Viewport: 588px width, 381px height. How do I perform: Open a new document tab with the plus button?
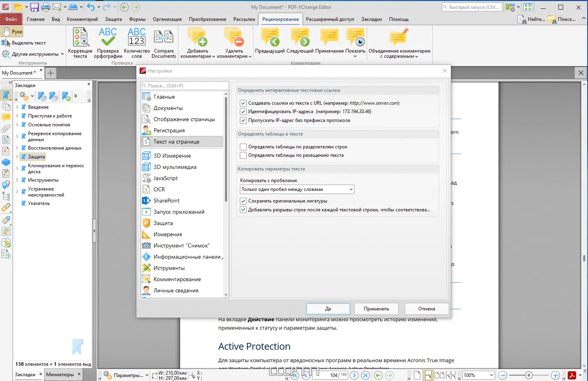pos(51,73)
